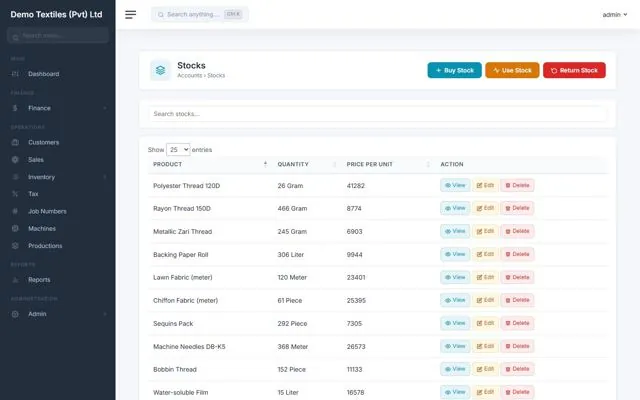The height and width of the screenshot is (400, 640).
Task: Click the Machines sidebar icon
Action: coord(15,229)
